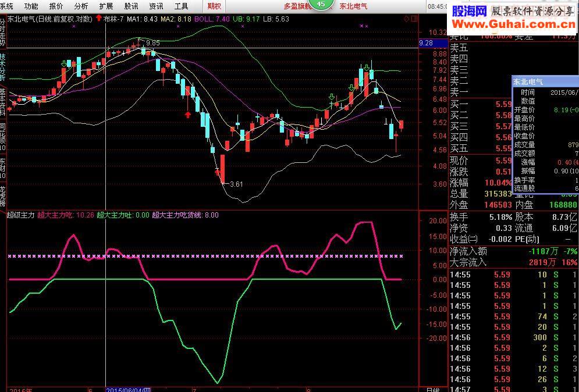Image resolution: width=579 pixels, height=392 pixels.
Task: Open the 东财10 side tab
Action: coord(3,168)
